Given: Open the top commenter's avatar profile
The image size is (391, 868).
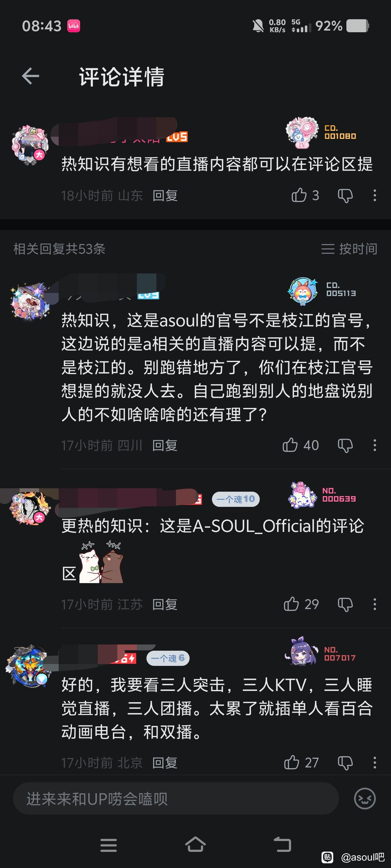Looking at the screenshot, I should point(30,146).
